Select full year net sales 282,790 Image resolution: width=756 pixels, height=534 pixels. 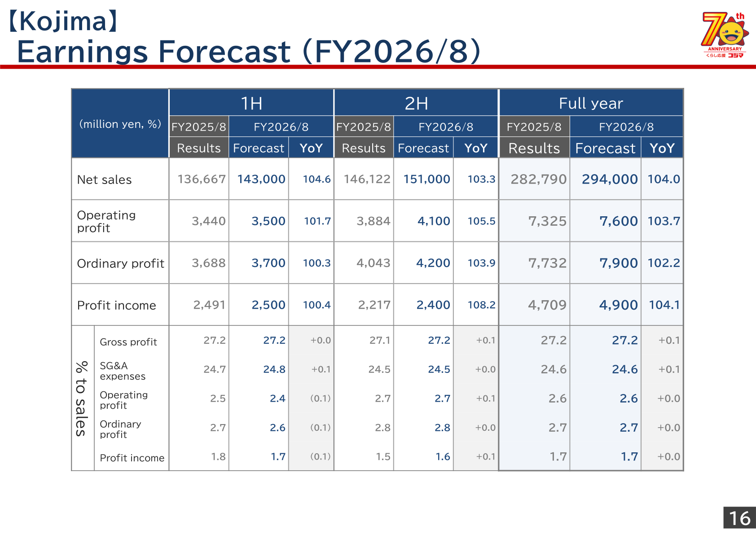point(538,179)
